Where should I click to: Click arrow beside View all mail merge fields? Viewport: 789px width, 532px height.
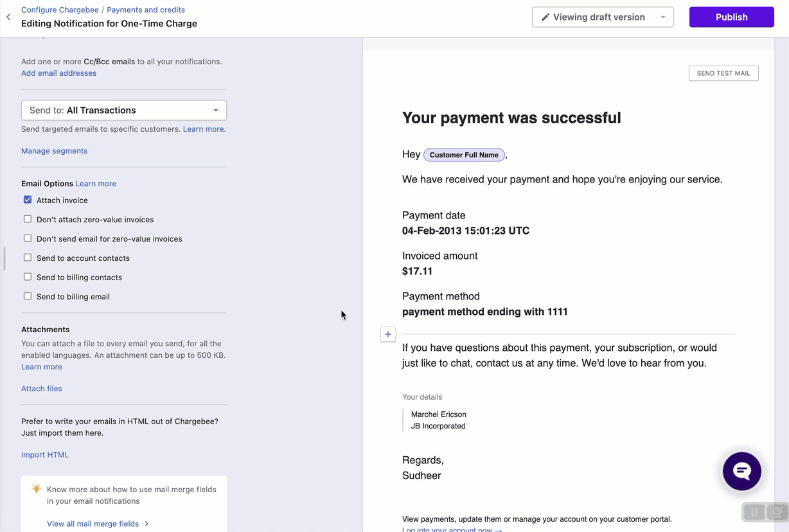[146, 524]
